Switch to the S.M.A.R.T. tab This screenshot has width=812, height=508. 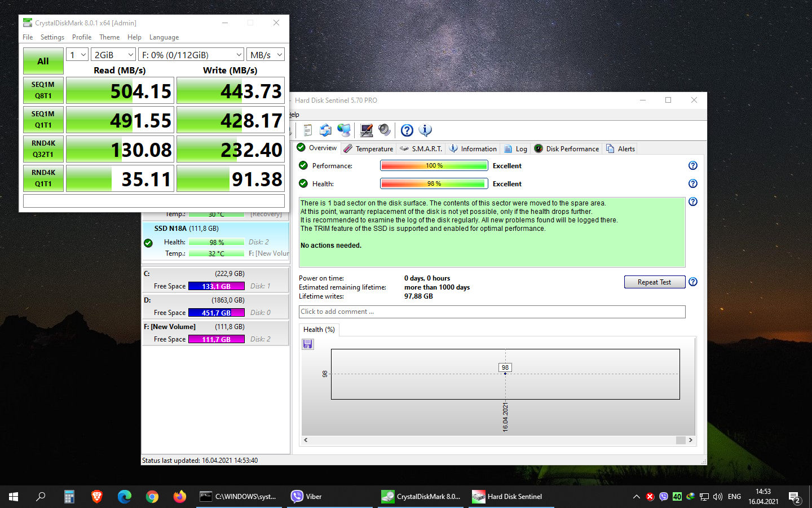421,149
